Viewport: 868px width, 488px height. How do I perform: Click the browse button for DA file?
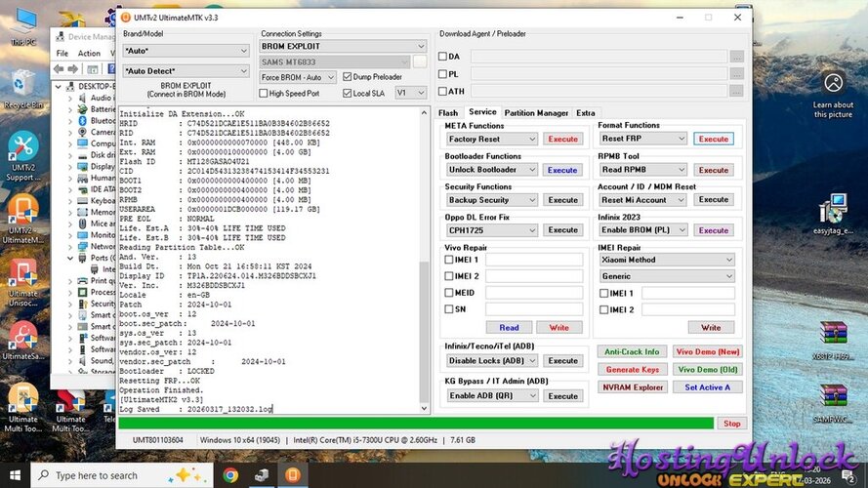736,57
